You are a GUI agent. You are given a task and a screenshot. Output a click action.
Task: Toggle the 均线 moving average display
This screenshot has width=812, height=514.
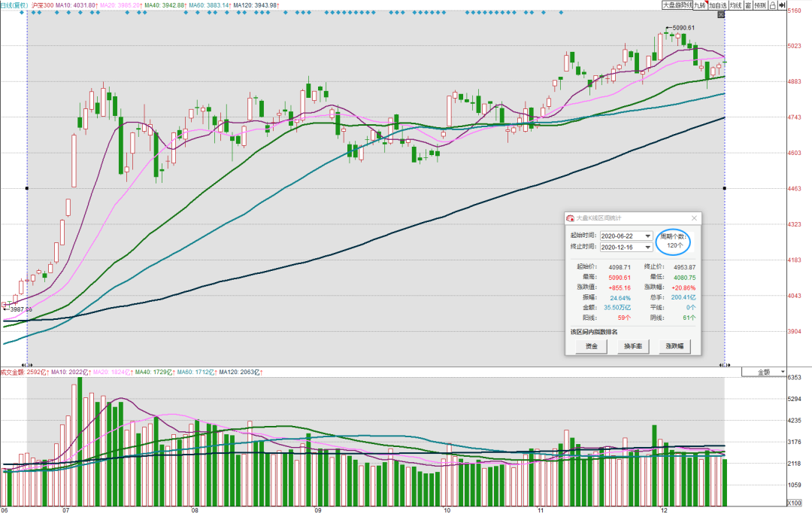736,5
